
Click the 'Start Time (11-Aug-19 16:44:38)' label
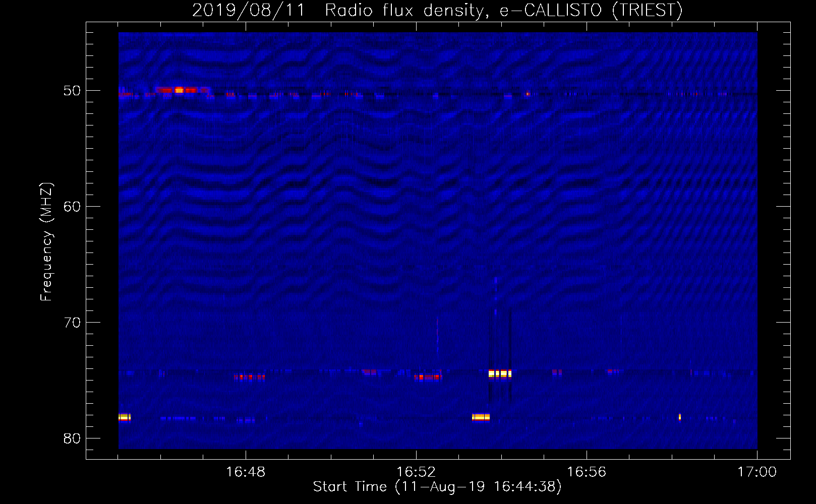point(437,487)
